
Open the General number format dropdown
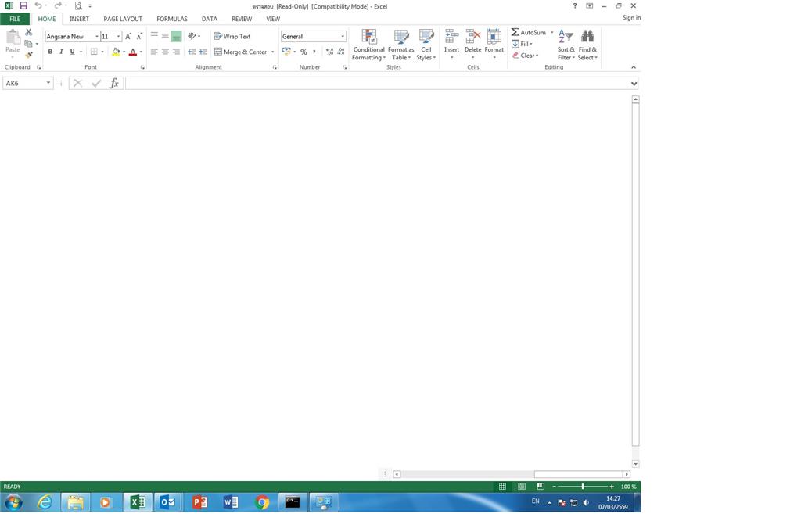[343, 36]
